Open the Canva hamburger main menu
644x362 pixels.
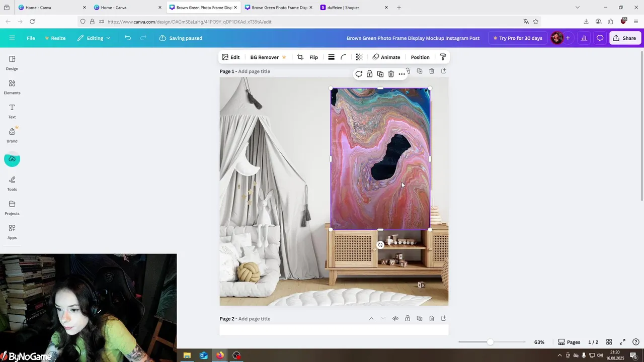(x=12, y=38)
